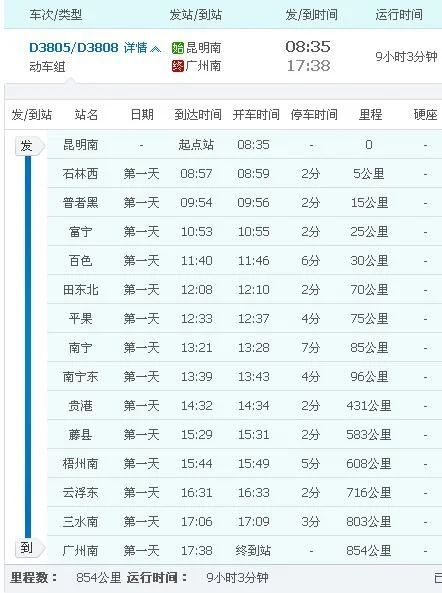Select station 普者黑 row
442x593 pixels.
pos(244,203)
